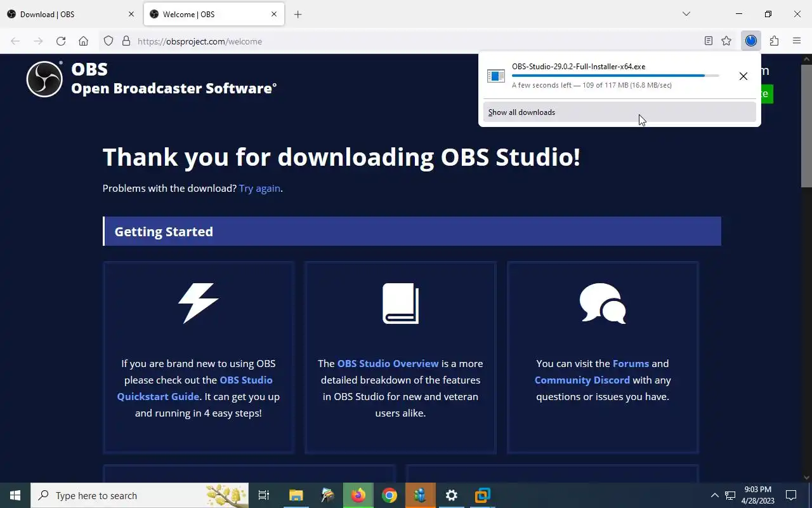Screen dimensions: 812x508
Task: Open the extensions puzzle icon
Action: pyautogui.click(x=774, y=41)
